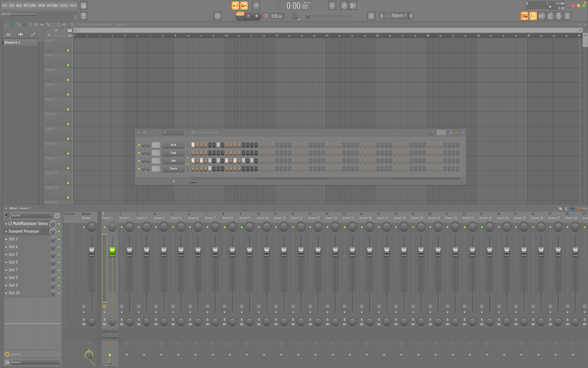Open the piano roll view icon
This screenshot has height=368, width=588.
coord(353,6)
